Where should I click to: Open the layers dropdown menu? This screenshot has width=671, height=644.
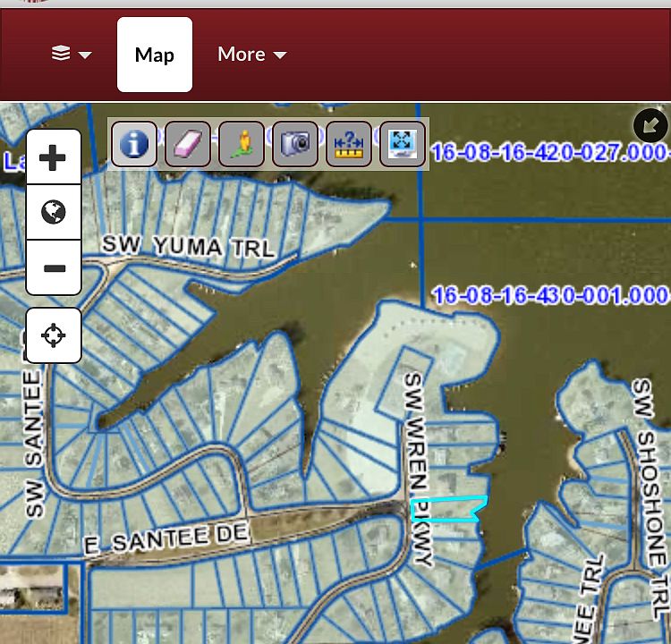coord(72,55)
